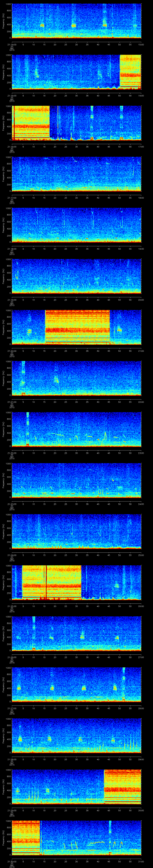Open the spectrogram panel starting at 21:30:00
Screen dimensions: 153x868
pyautogui.click(x=77, y=838)
